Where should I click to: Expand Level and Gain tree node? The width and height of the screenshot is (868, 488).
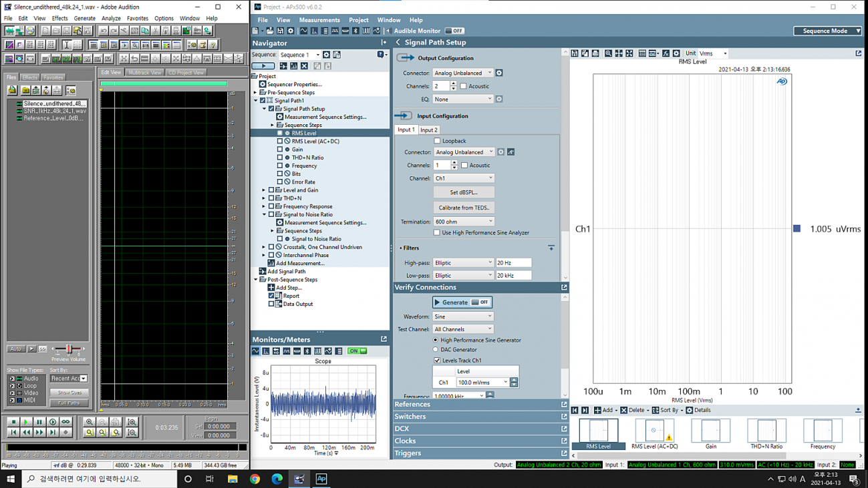[x=264, y=190]
